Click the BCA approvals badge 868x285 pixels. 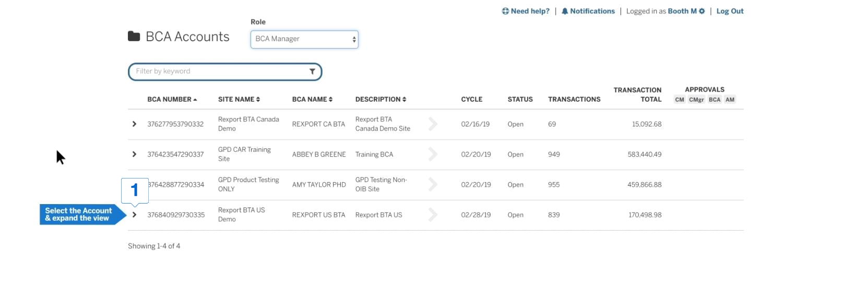715,100
